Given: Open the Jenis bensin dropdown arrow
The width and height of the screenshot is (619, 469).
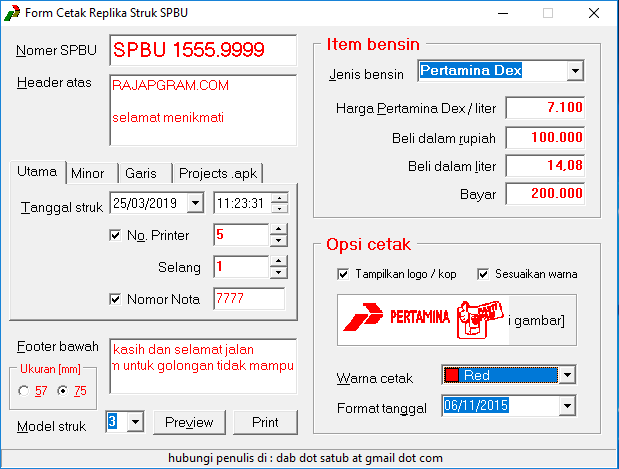Looking at the screenshot, I should point(575,71).
